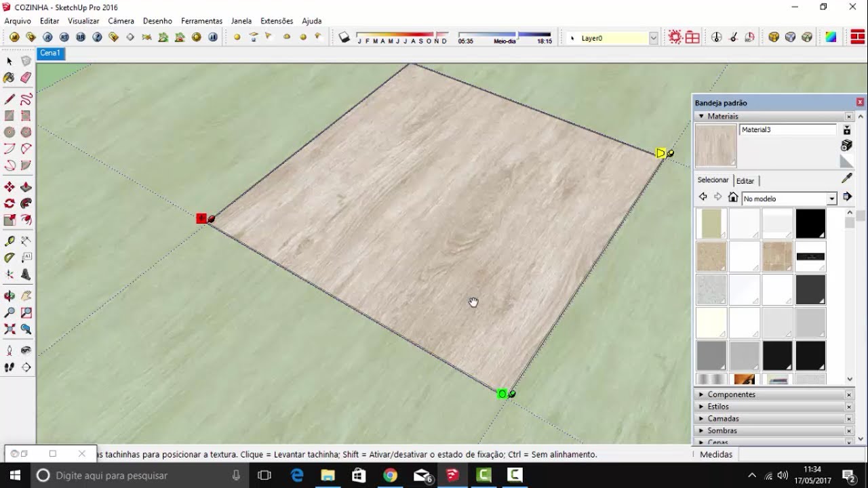
Task: Open the Layer0 layer dropdown
Action: [654, 39]
